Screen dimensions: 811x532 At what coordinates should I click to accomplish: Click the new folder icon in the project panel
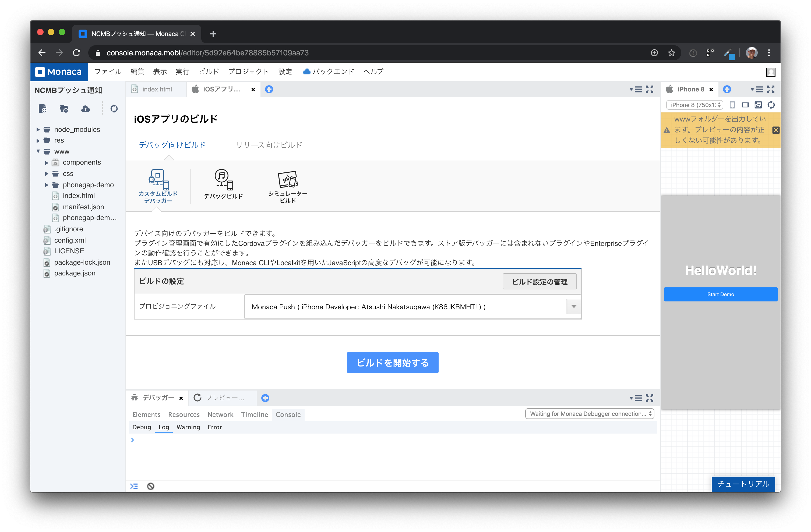(64, 109)
